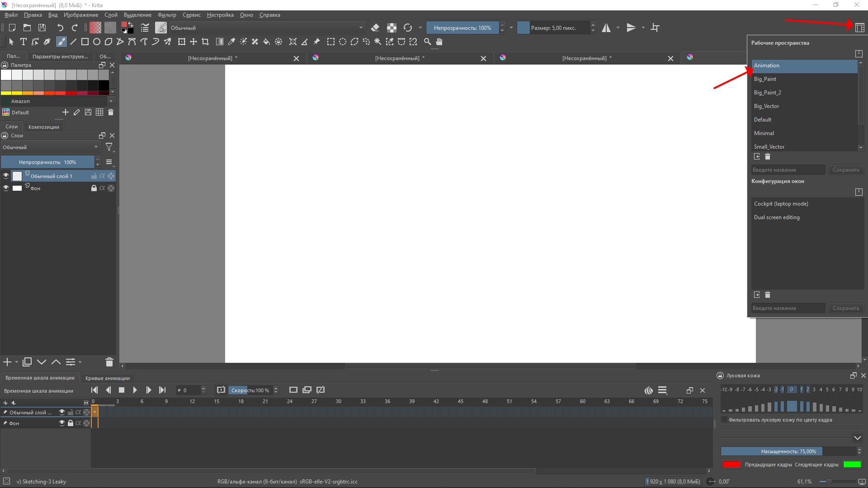The width and height of the screenshot is (868, 488).
Task: Select the Transform tool icon
Action: [x=181, y=42]
